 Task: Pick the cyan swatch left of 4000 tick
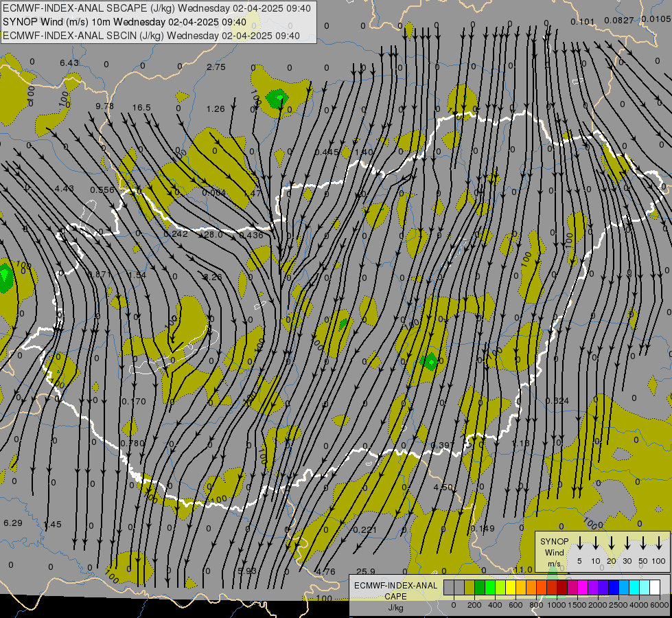pos(634,588)
